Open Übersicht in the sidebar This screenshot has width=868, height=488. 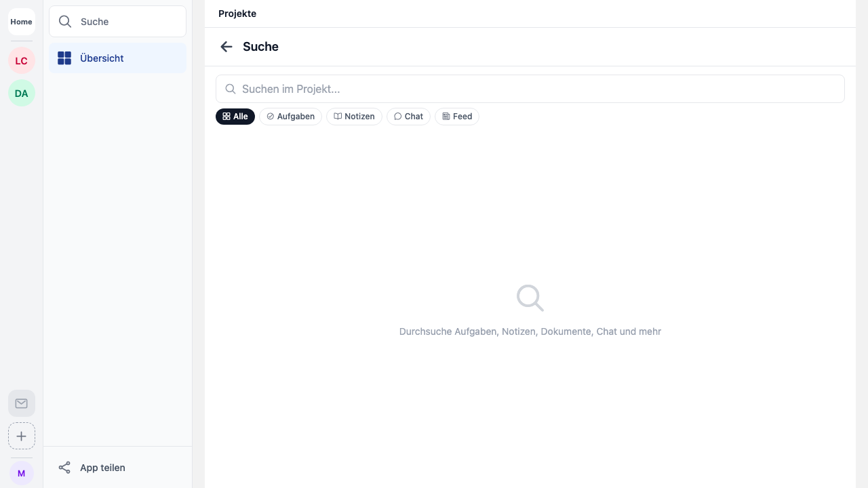tap(102, 58)
